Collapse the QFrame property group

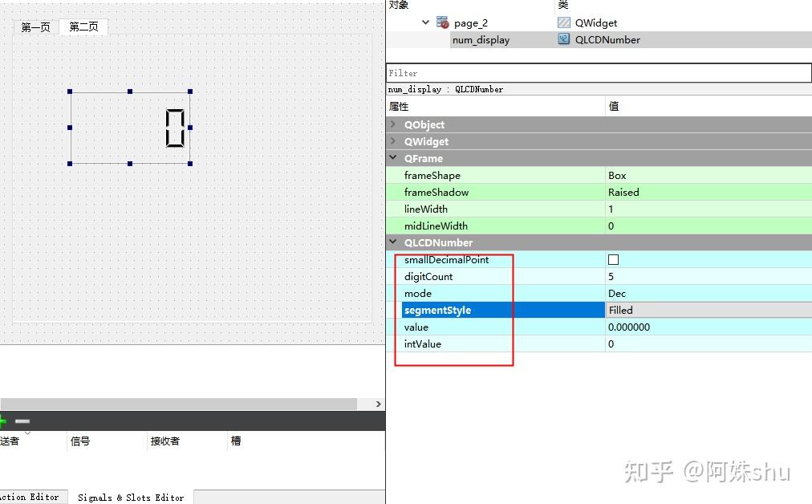pos(392,157)
